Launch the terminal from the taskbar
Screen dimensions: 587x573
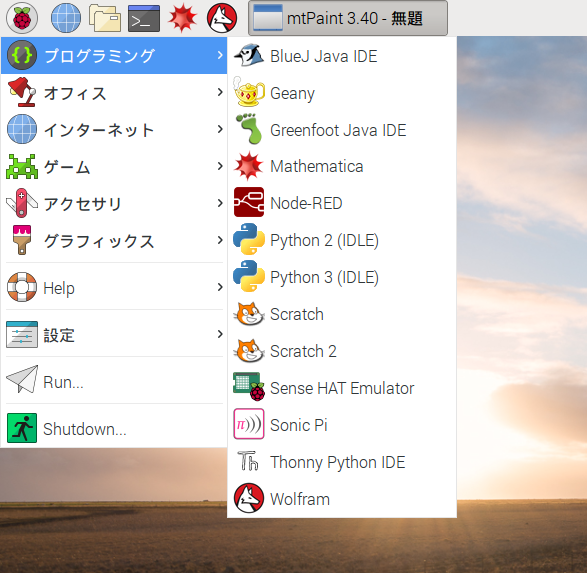[x=144, y=18]
